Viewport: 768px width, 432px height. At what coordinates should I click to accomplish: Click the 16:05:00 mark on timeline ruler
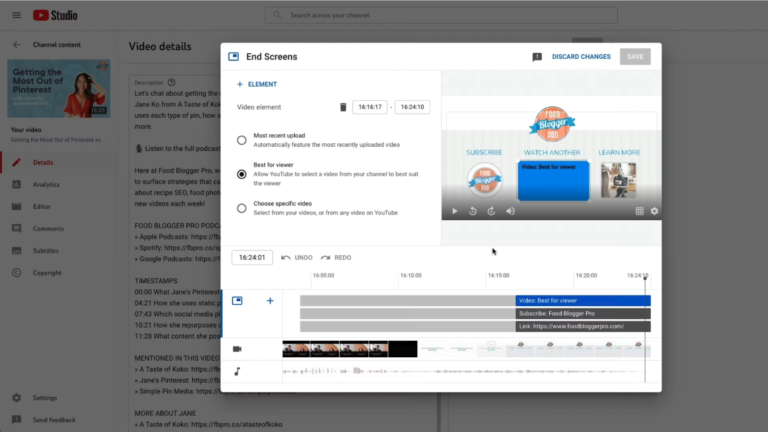tap(323, 275)
